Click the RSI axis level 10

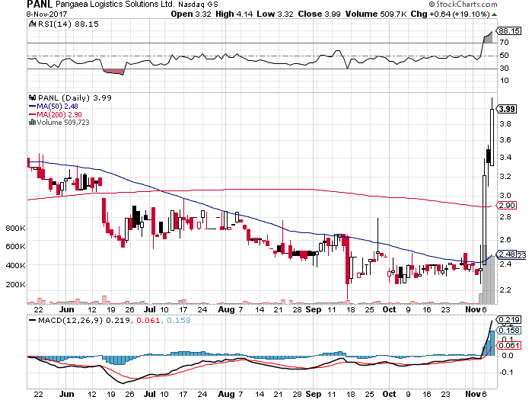click(x=504, y=81)
